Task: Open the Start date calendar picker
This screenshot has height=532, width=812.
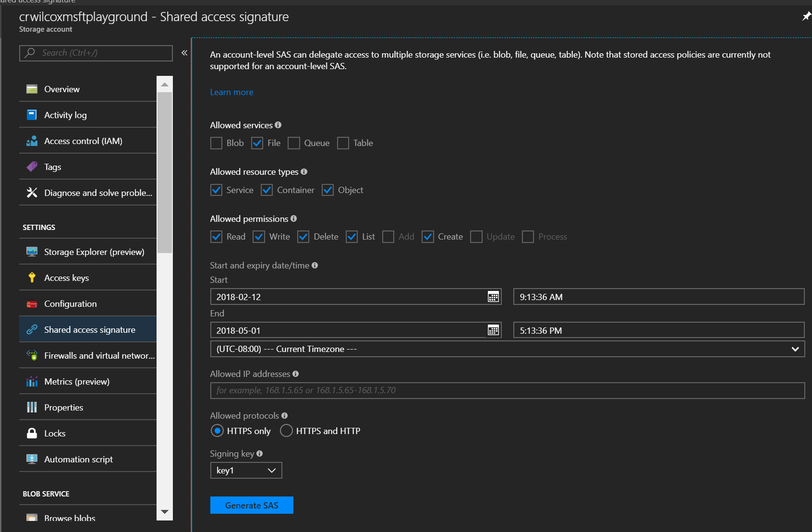Action: 493,297
